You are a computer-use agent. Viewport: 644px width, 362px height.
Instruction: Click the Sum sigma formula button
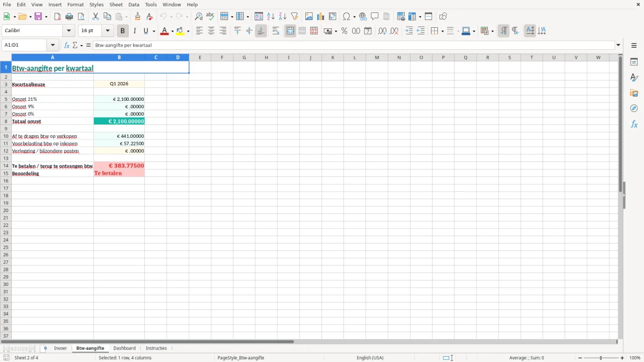75,46
